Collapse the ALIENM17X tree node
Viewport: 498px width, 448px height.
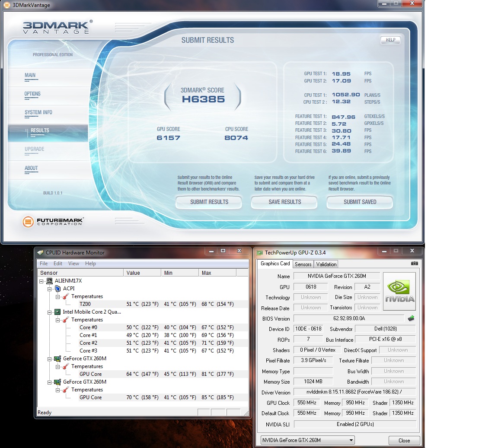(41, 281)
